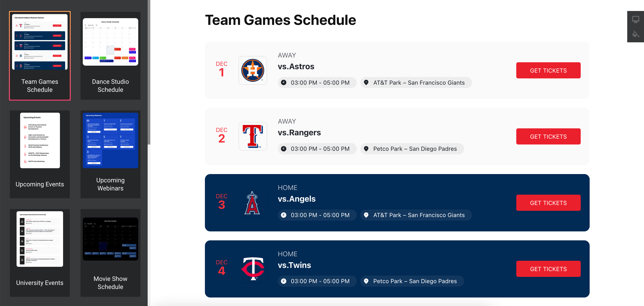Viewport: 644px width, 306px height.
Task: Click the Petco Park venue label on Dec 4
Action: point(412,281)
